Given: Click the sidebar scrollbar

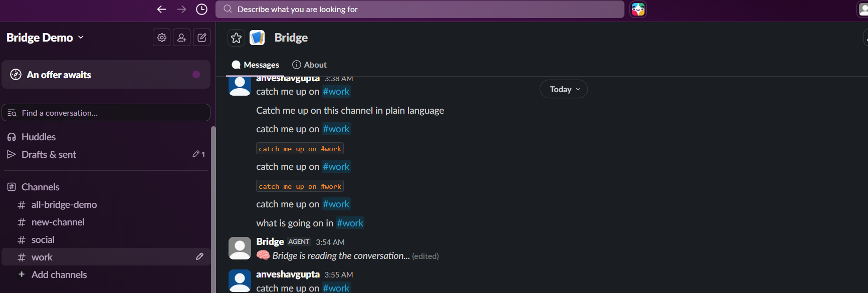Looking at the screenshot, I should coord(213,209).
